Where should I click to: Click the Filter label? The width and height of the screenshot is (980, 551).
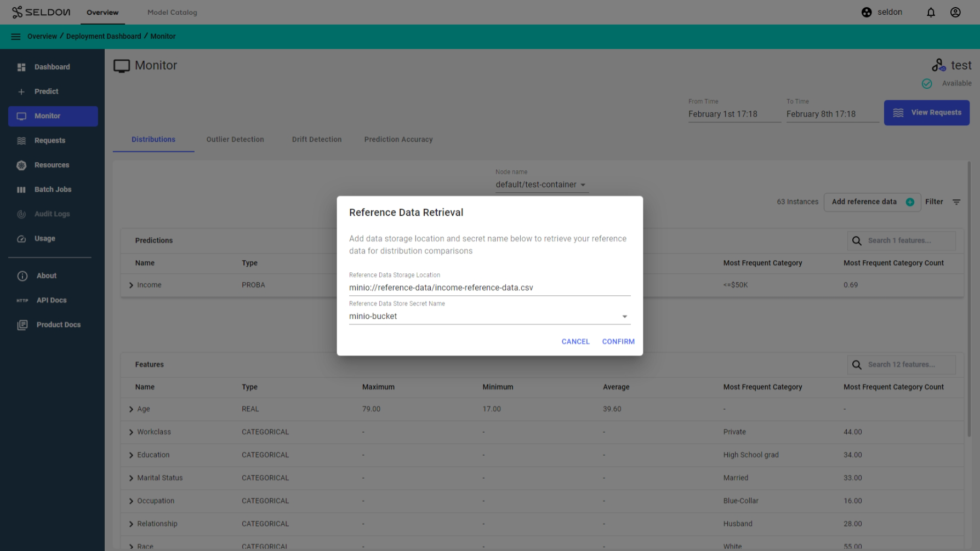(x=934, y=202)
